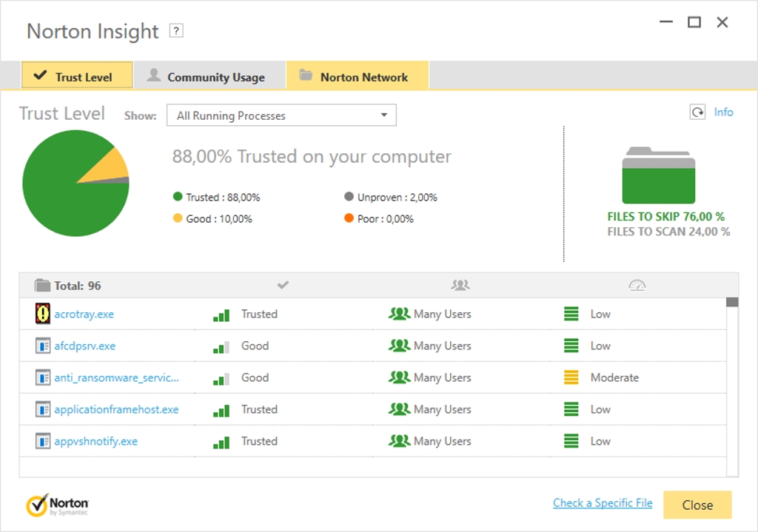Click the refresh icon beside Info

point(697,112)
